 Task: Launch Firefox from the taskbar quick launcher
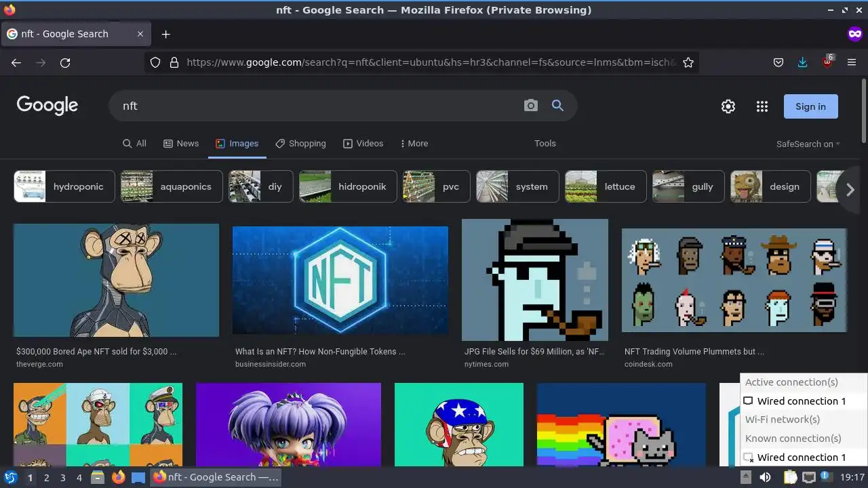[x=118, y=477]
